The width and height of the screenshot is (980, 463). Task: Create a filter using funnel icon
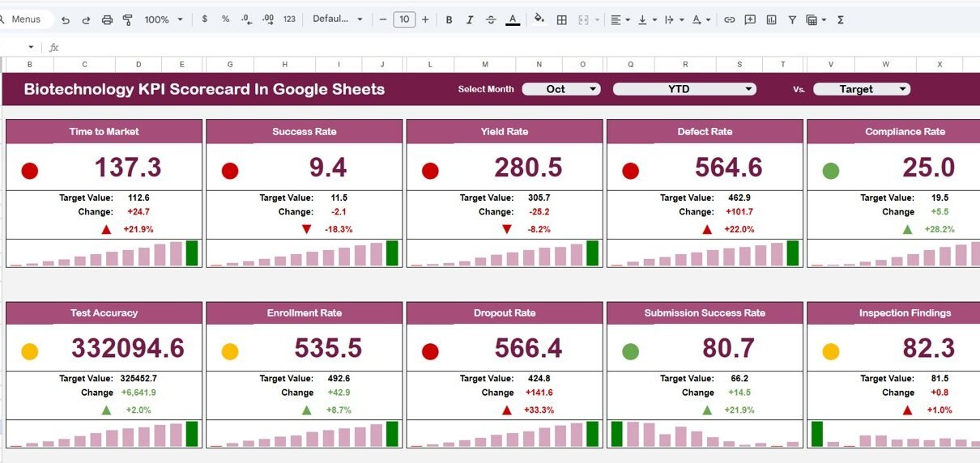(x=792, y=19)
